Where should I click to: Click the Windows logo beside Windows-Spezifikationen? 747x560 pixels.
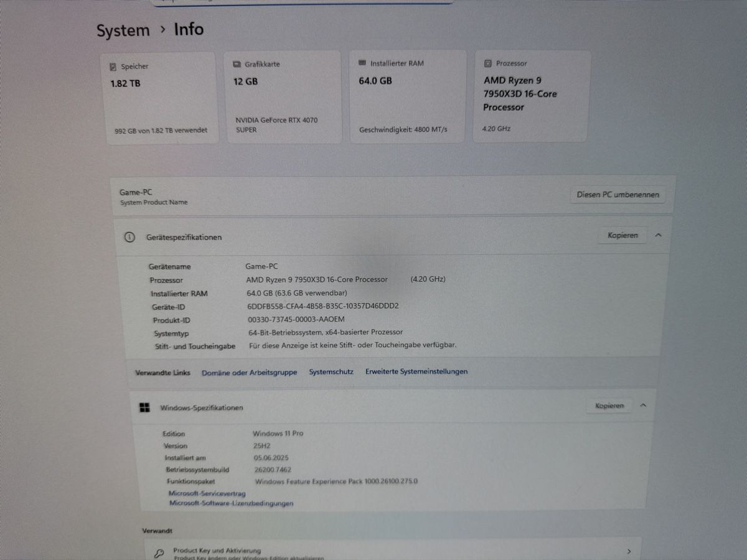pos(144,408)
